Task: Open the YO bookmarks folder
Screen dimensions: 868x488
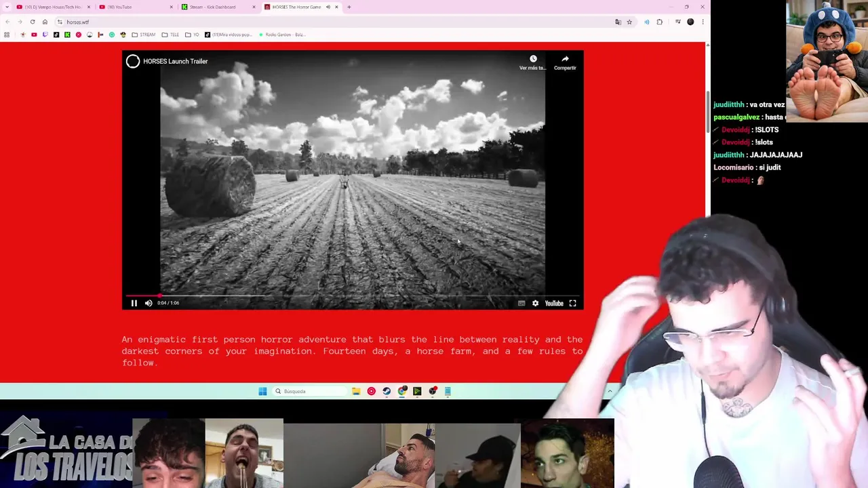Action: click(193, 35)
